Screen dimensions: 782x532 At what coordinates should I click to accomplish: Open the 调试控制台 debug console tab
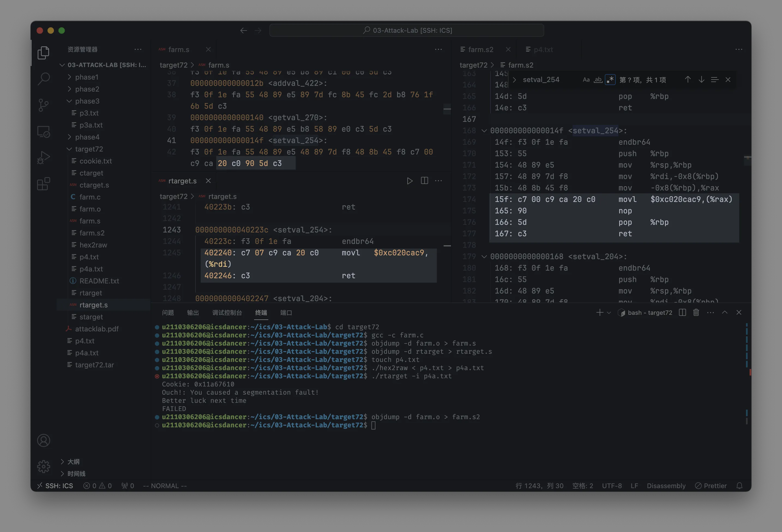(227, 313)
